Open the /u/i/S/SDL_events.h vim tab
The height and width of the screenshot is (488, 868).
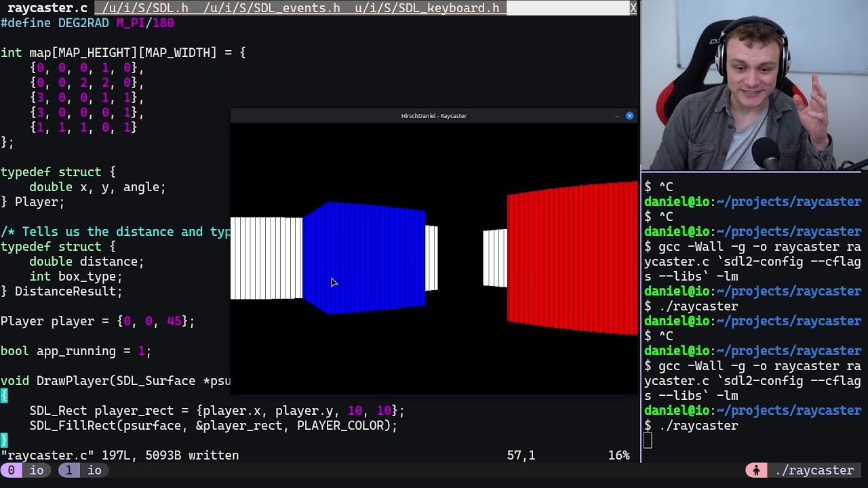(x=271, y=8)
